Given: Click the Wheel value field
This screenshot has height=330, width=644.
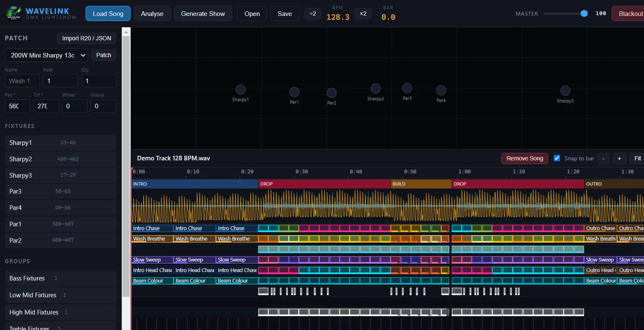Looking at the screenshot, I should [75, 106].
